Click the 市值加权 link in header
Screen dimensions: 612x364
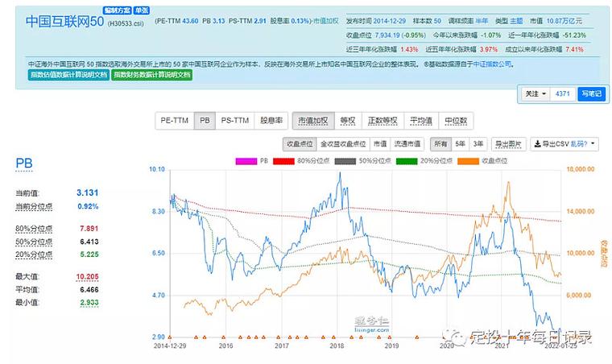326,21
